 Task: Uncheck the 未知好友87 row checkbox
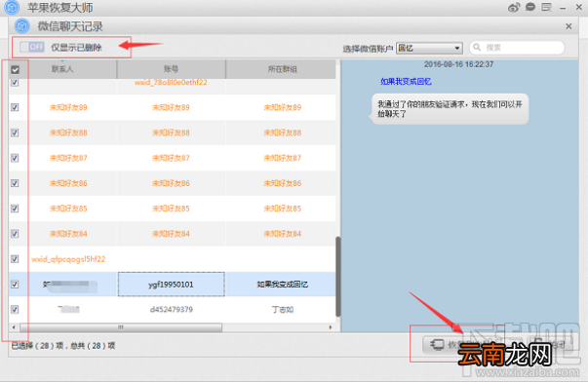tap(15, 158)
